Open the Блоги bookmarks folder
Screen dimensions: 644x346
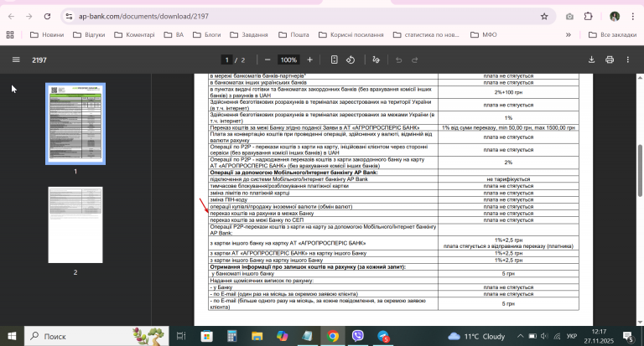[x=207, y=35]
